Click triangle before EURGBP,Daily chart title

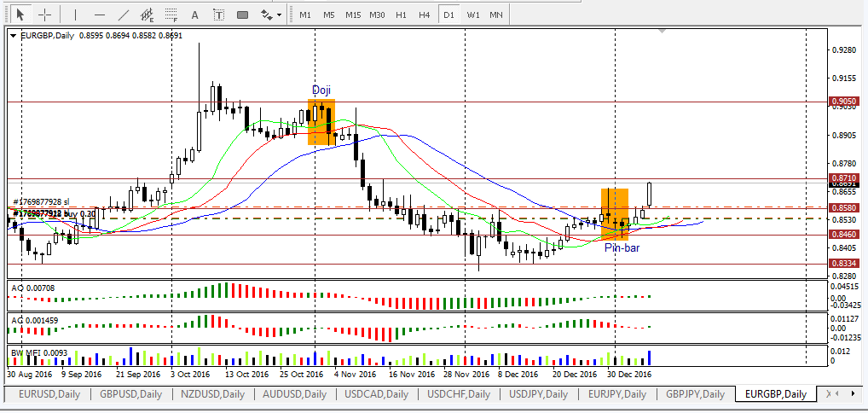point(14,36)
